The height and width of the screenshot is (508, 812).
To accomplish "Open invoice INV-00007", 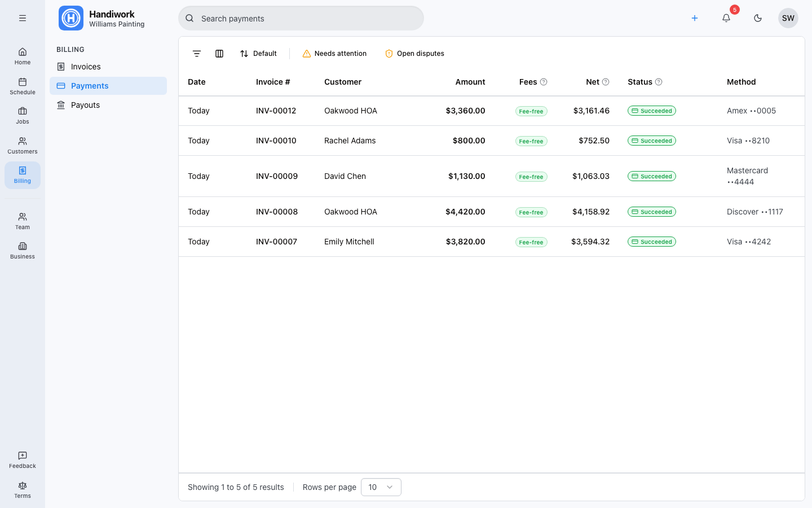I will pyautogui.click(x=276, y=242).
